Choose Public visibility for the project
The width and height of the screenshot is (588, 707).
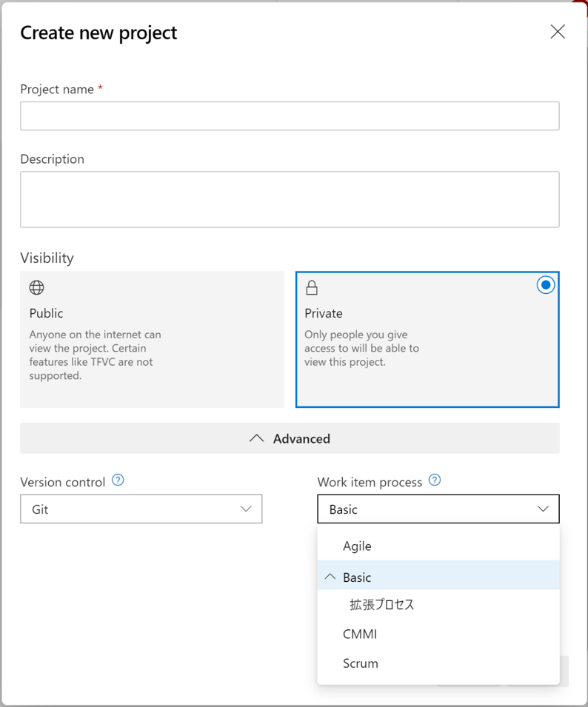pos(152,339)
